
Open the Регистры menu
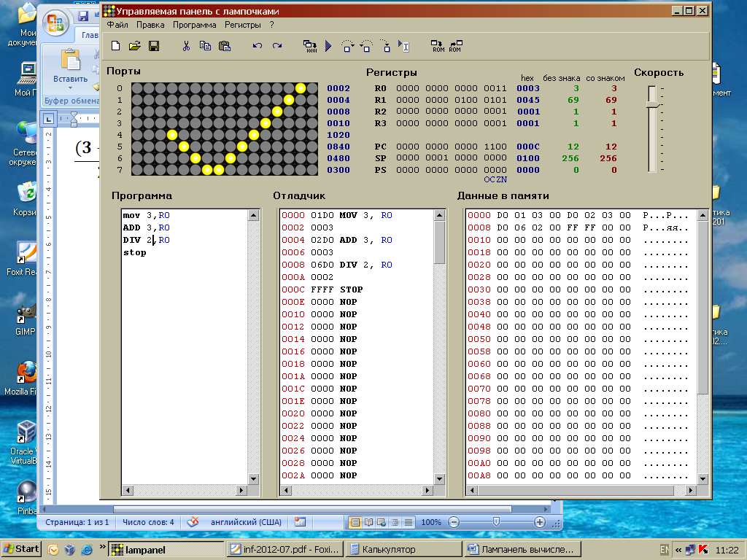pyautogui.click(x=242, y=25)
